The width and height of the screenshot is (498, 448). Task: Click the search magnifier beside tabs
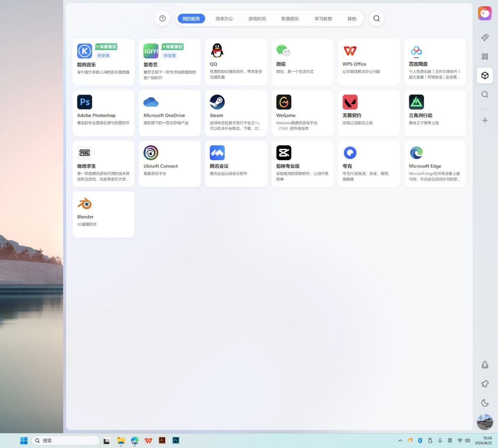376,18
